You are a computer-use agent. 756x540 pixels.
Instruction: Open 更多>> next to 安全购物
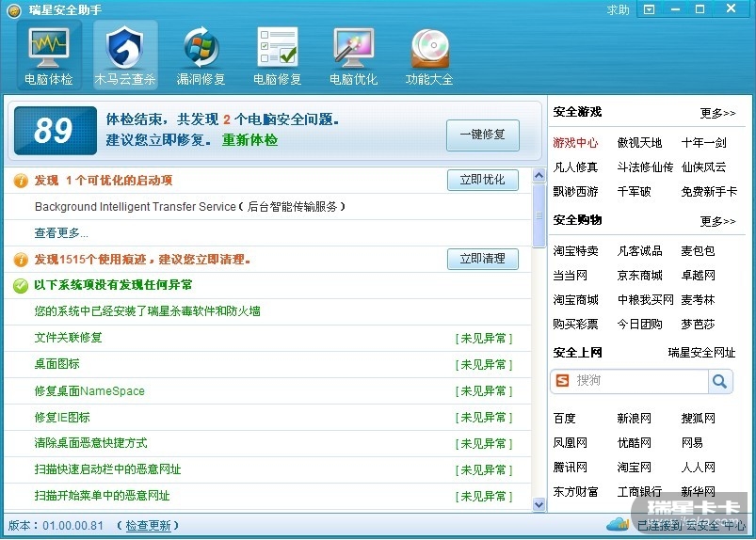pyautogui.click(x=718, y=222)
